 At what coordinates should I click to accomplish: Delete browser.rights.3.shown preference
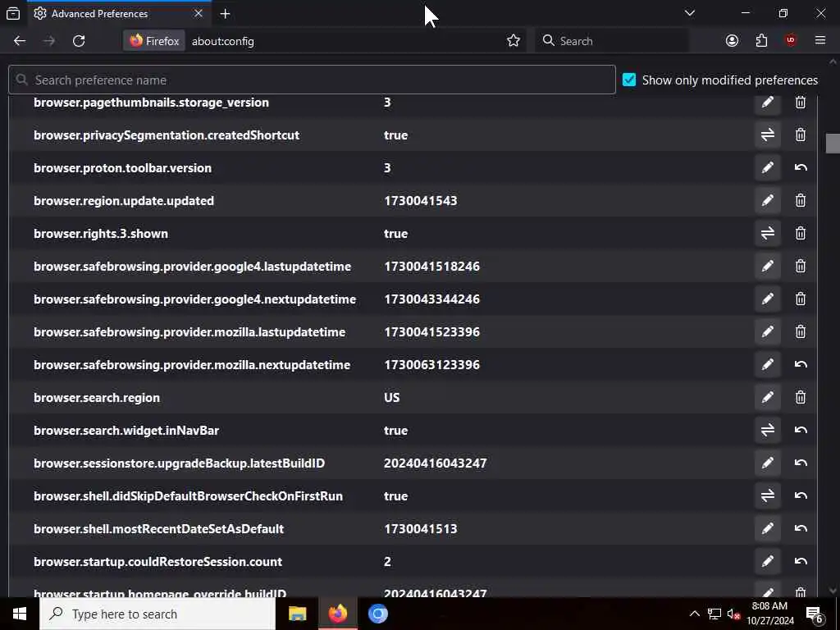coord(801,234)
